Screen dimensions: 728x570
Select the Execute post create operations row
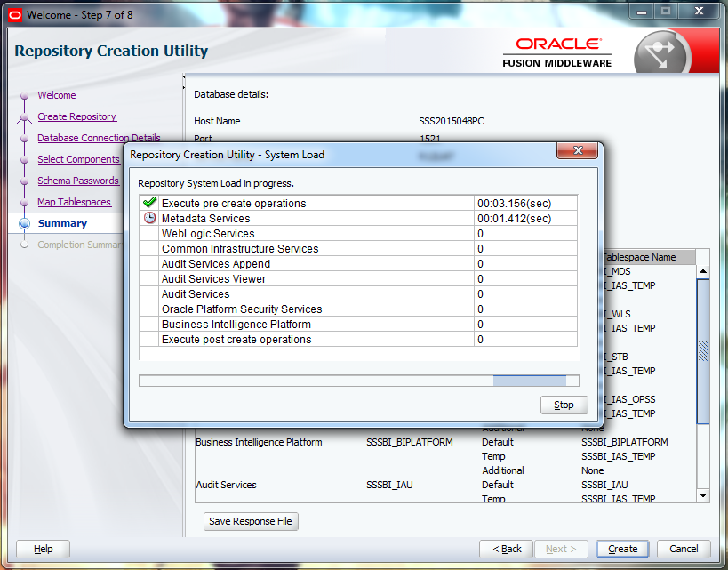click(358, 339)
